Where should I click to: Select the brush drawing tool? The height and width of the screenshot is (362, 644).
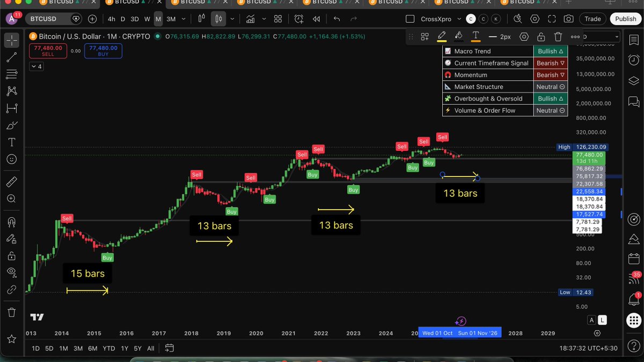(x=11, y=125)
